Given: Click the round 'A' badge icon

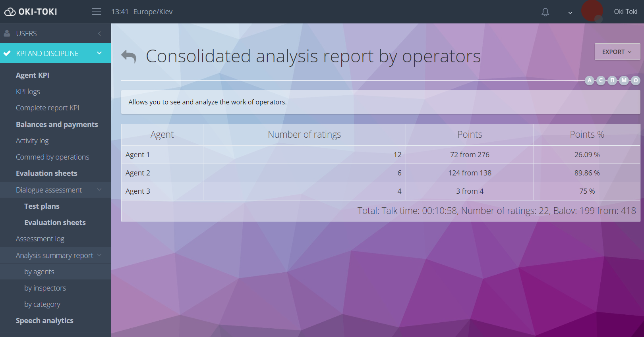Looking at the screenshot, I should tap(590, 81).
